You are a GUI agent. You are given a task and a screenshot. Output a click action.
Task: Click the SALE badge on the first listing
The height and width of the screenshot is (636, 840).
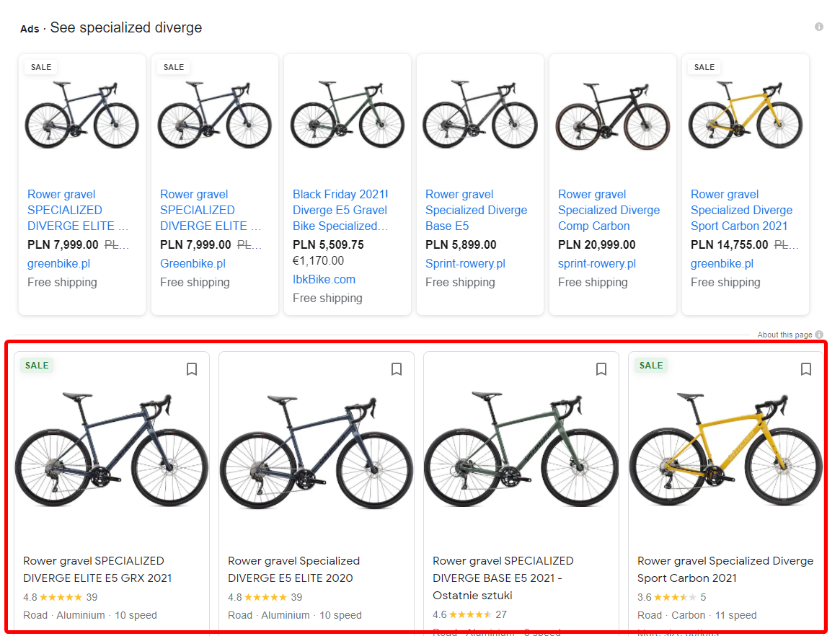click(x=36, y=366)
